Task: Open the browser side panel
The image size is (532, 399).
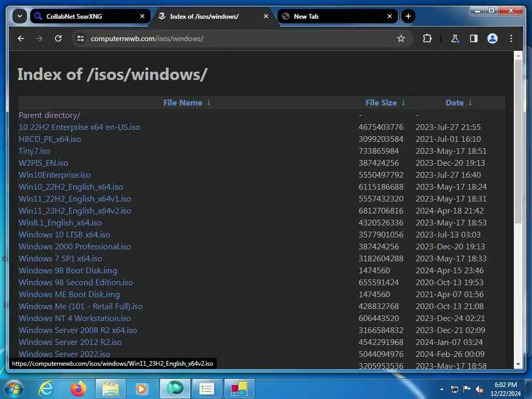Action: pyautogui.click(x=474, y=38)
